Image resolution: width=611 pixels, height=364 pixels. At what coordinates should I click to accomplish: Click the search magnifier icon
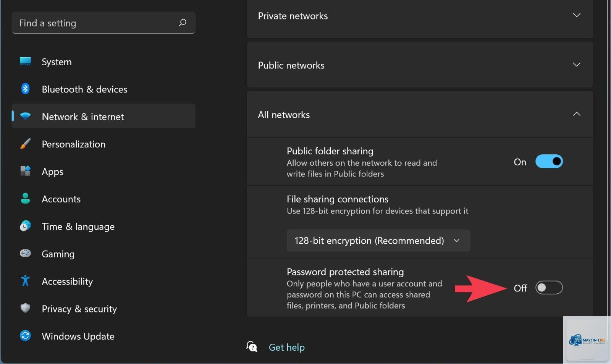[183, 23]
